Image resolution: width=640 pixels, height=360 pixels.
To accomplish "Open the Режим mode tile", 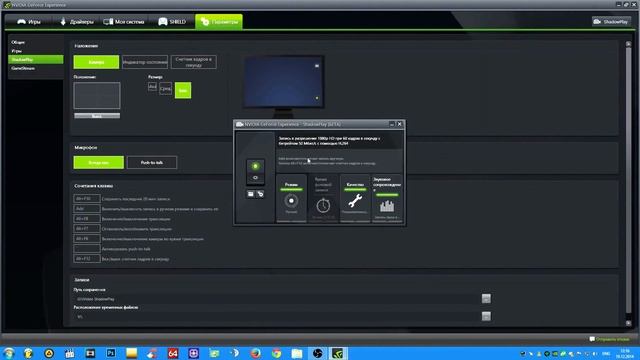I will tap(291, 198).
